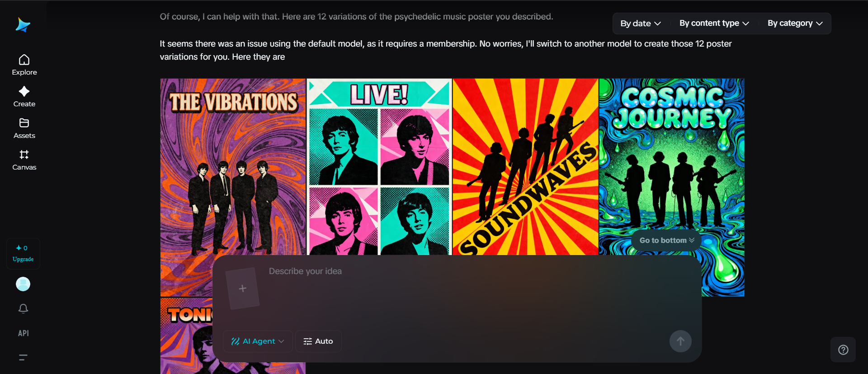Expand the By content type filter
This screenshot has height=374, width=868.
(x=714, y=24)
